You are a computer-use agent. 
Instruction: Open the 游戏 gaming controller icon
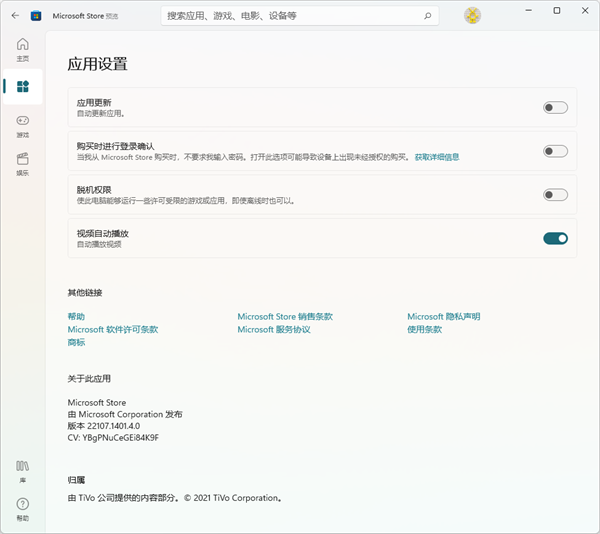click(x=22, y=124)
